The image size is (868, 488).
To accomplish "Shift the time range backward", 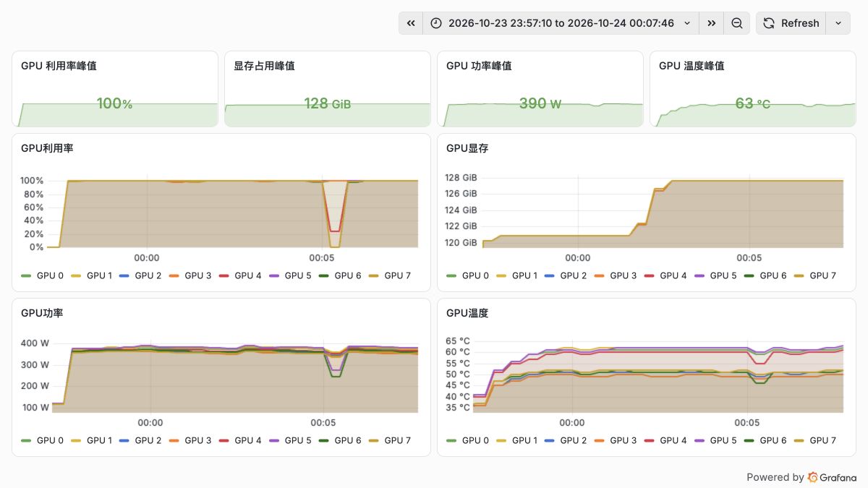I will pos(411,23).
